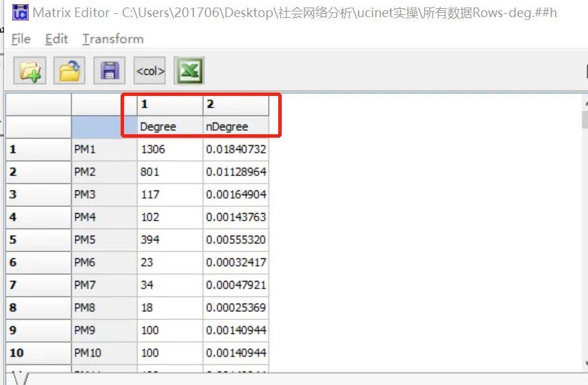Click the cell with Degree 18
The height and width of the screenshot is (385, 588).
coord(170,308)
